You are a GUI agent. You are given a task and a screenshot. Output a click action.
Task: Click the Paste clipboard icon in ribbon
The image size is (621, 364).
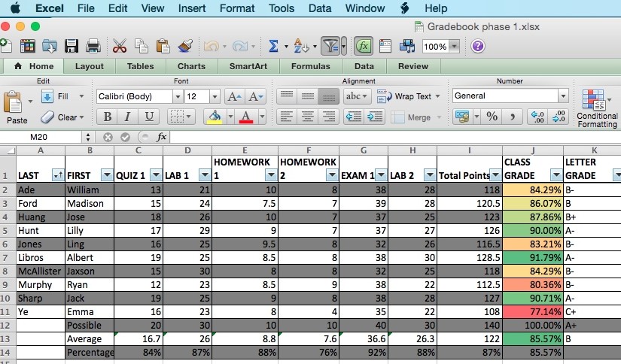click(14, 107)
